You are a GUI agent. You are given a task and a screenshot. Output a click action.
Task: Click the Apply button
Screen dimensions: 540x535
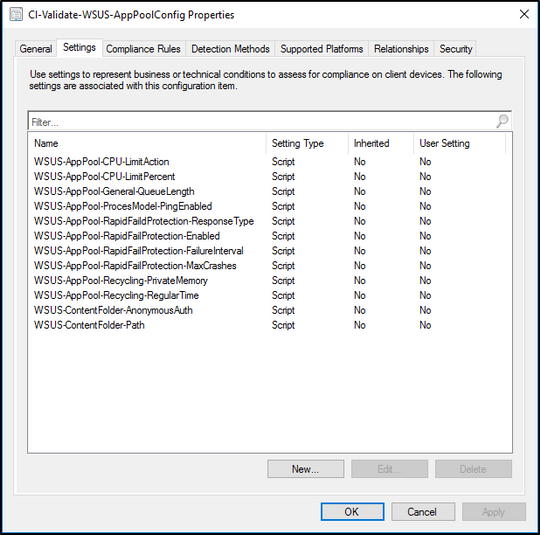[494, 512]
